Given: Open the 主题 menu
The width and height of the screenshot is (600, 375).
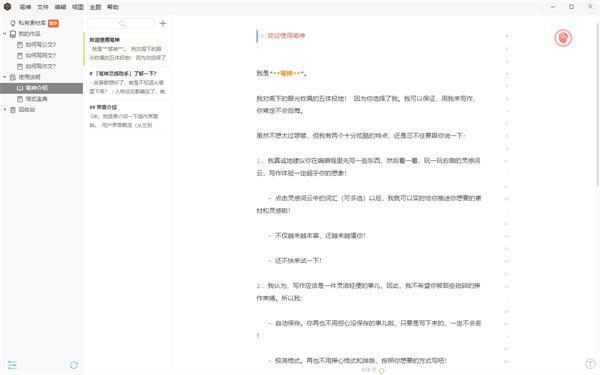Looking at the screenshot, I should tap(95, 7).
